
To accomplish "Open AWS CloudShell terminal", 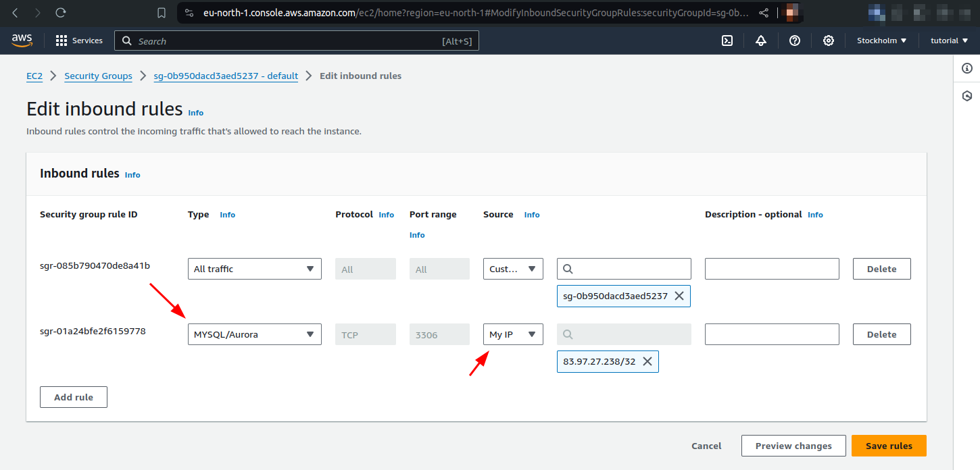I will pos(727,41).
